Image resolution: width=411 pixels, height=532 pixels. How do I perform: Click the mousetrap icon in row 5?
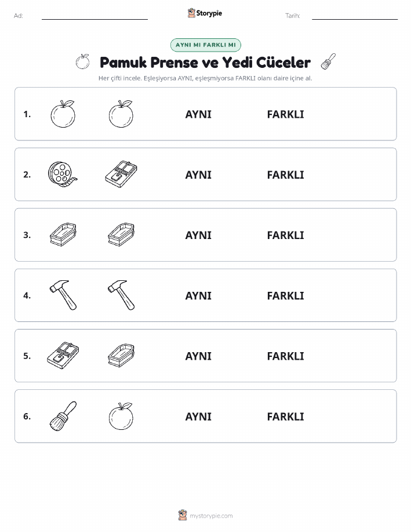click(63, 356)
